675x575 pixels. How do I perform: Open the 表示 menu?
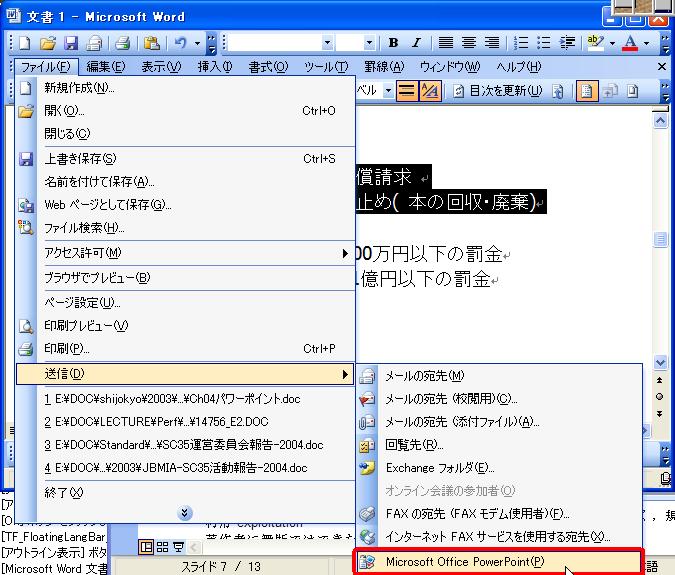pos(161,67)
